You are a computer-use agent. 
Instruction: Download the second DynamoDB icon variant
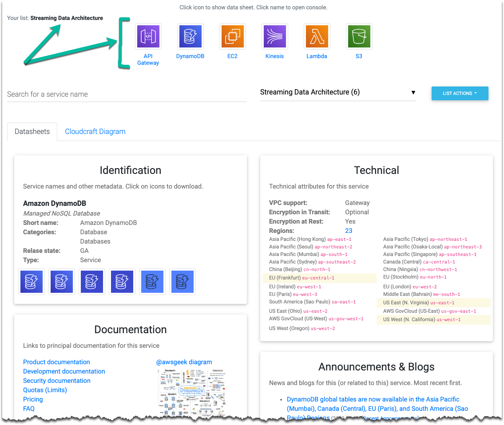pyautogui.click(x=62, y=282)
